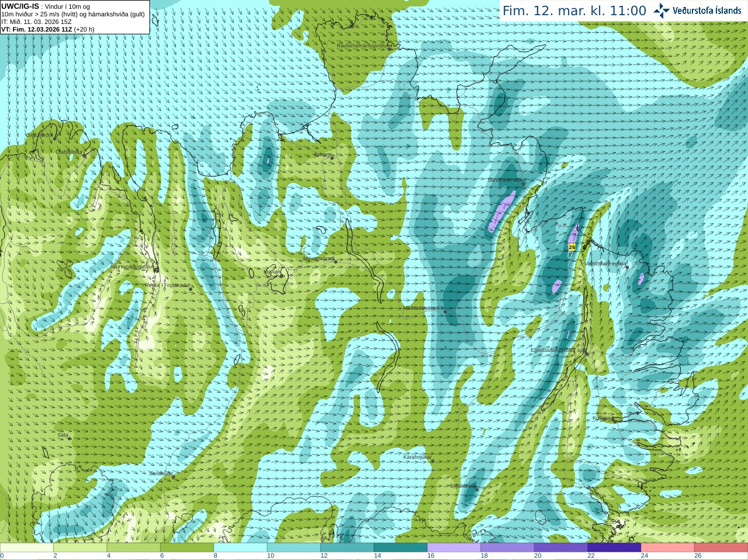
Task: Click the 22–24 m/s dark indigo legend swatch
Action: tap(615, 548)
